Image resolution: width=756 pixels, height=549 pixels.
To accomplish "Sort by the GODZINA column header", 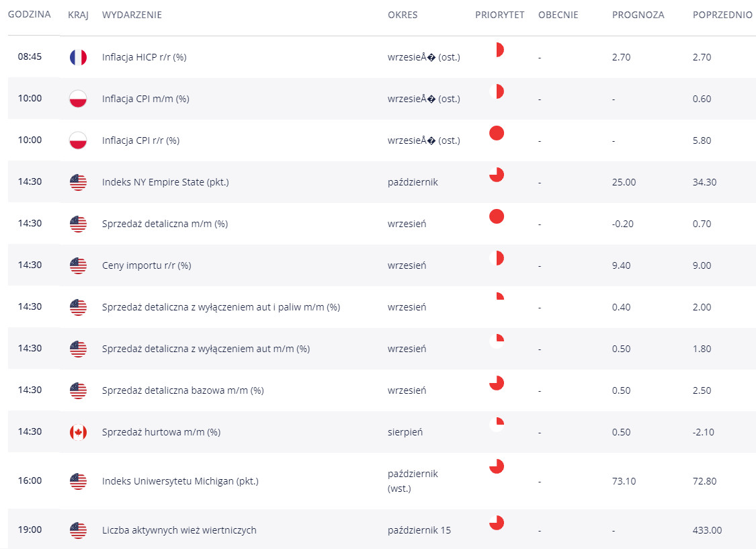I will coord(30,15).
